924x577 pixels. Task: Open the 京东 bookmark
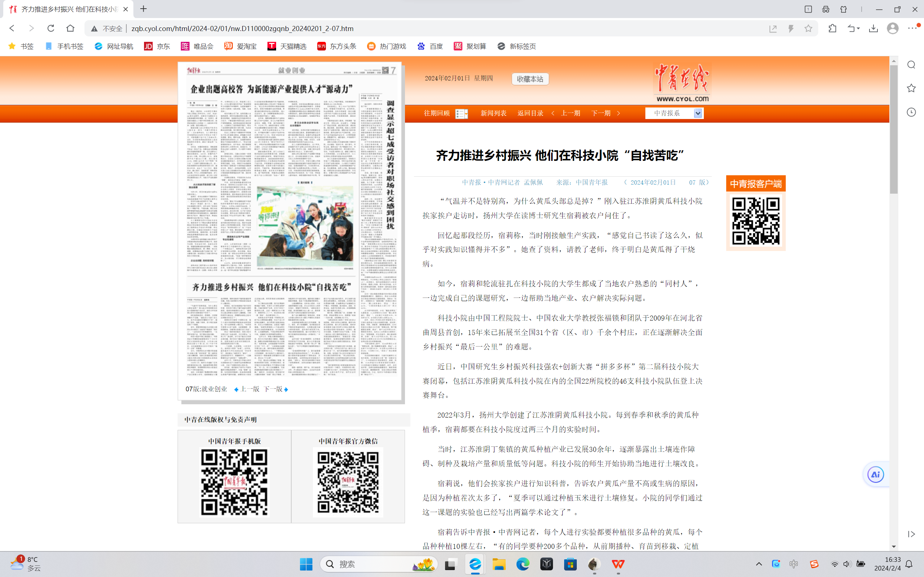click(x=157, y=46)
